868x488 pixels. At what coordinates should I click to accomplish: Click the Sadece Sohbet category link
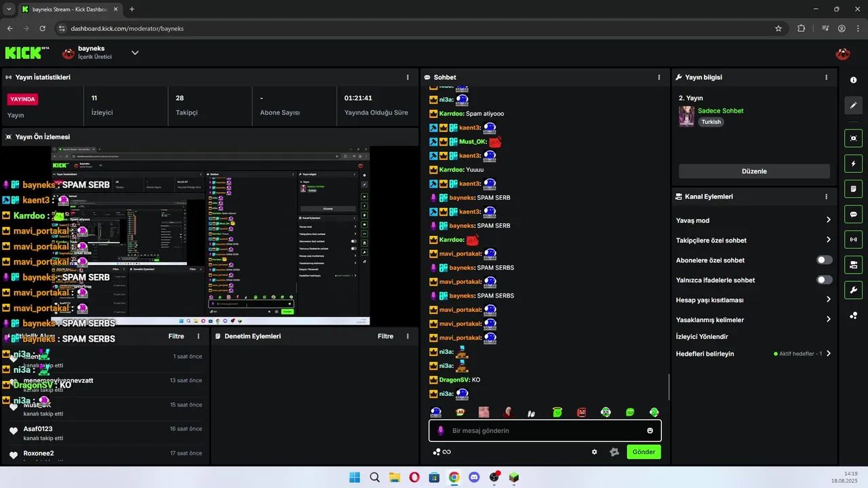(x=720, y=110)
